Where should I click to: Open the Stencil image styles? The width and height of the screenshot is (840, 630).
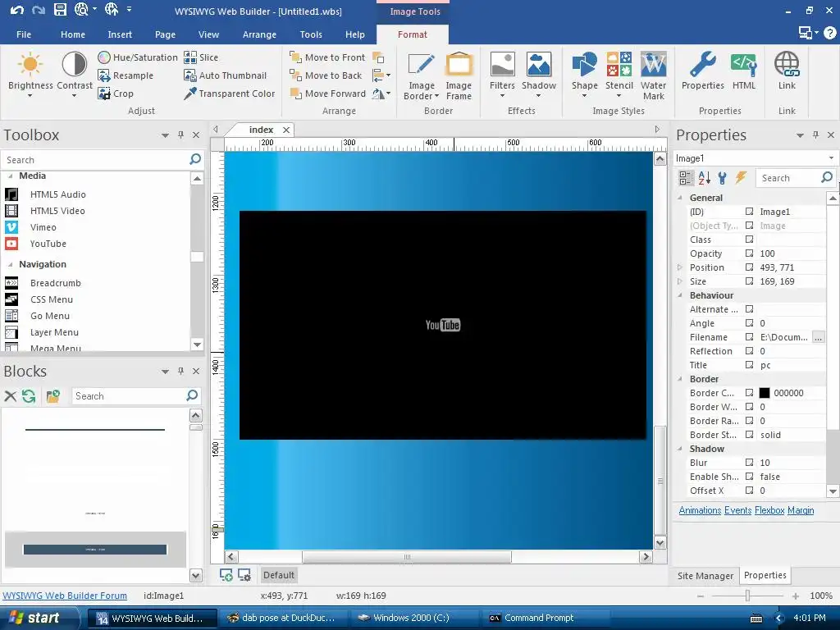(x=619, y=75)
